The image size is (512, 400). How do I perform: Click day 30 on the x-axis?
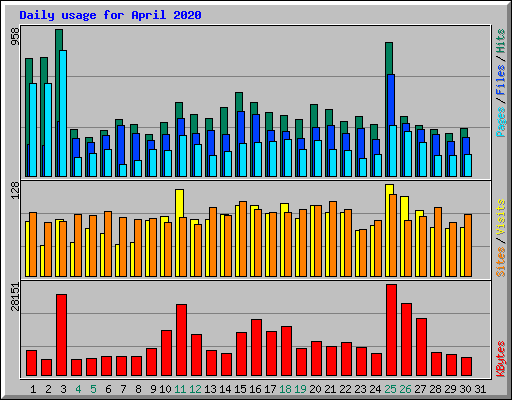(x=465, y=389)
